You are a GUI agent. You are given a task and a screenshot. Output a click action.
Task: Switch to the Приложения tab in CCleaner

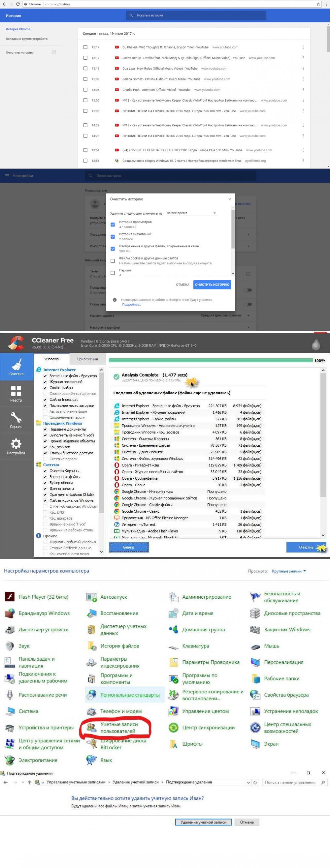click(x=87, y=359)
